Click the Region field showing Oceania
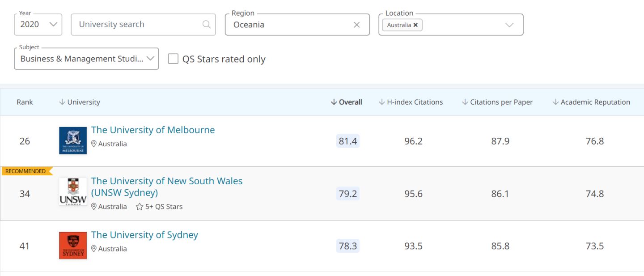 point(297,25)
